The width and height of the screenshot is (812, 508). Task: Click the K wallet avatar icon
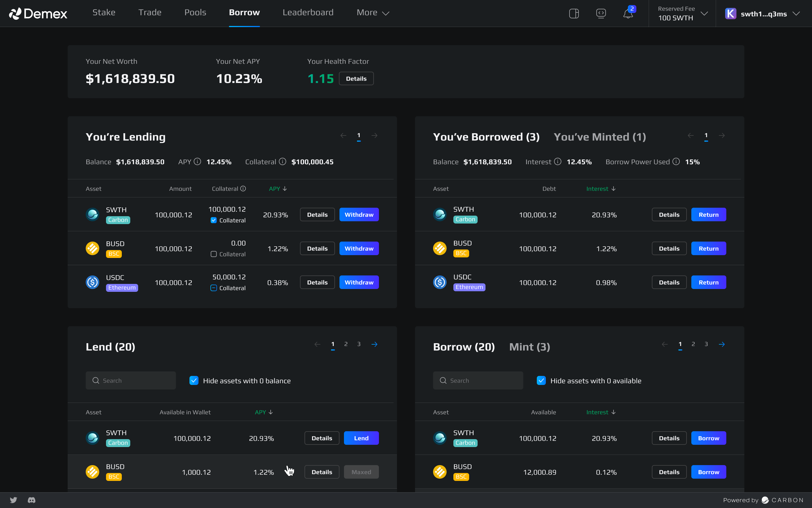point(731,14)
